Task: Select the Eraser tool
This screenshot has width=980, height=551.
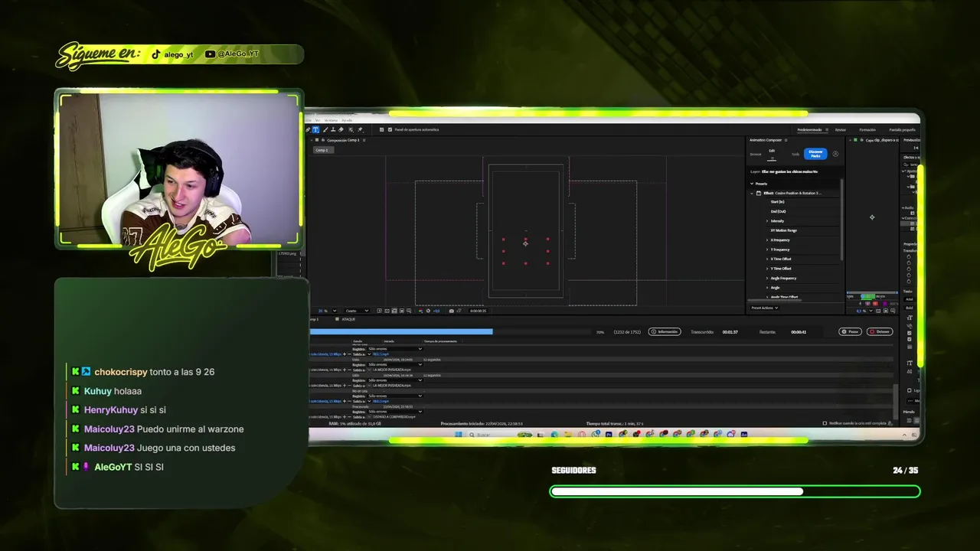Action: (x=341, y=129)
